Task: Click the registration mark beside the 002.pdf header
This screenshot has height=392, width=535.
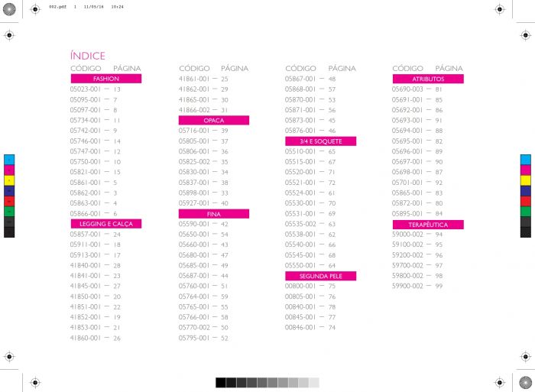Action: click(34, 10)
